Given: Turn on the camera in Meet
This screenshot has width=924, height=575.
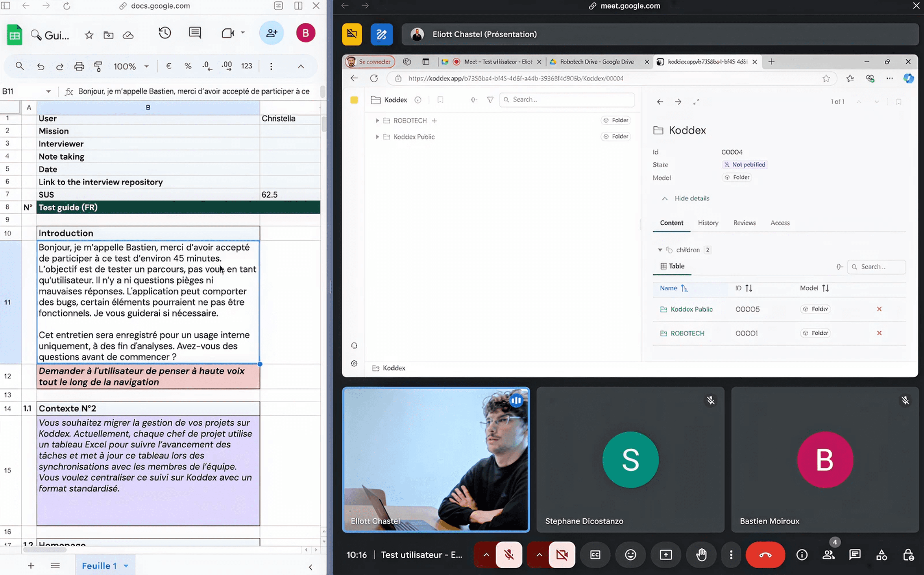Looking at the screenshot, I should [x=561, y=554].
